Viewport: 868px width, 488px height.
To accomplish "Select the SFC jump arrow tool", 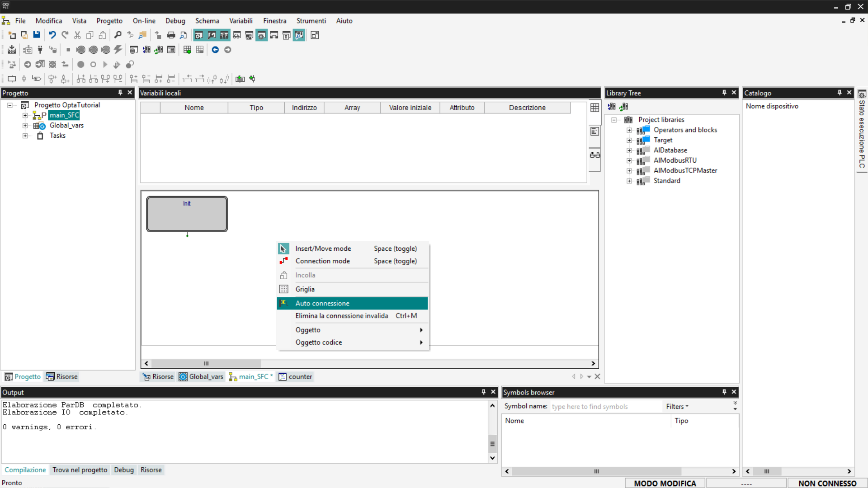I will pyautogui.click(x=37, y=79).
